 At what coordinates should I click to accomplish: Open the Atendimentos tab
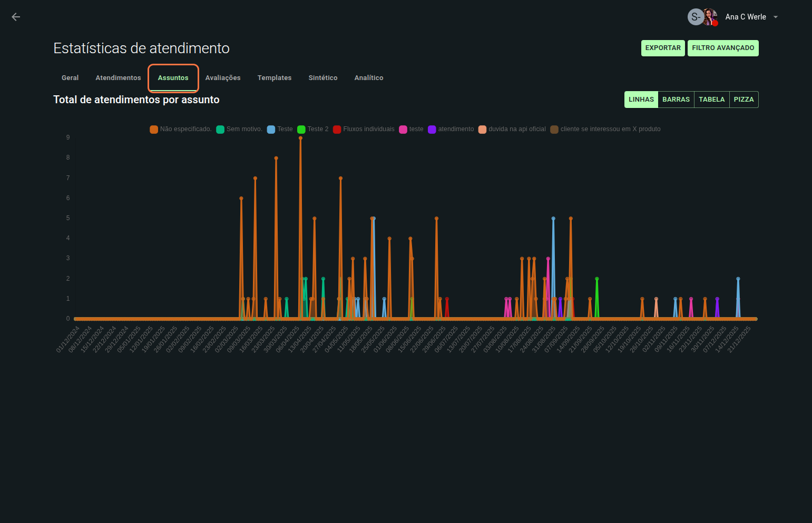pos(118,78)
